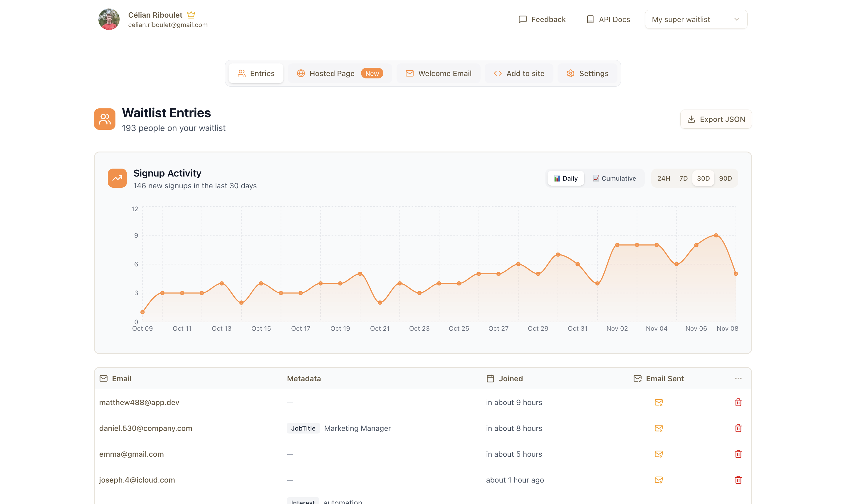The image size is (846, 504).
Task: Click the JobTitle metadata tag
Action: point(303,428)
